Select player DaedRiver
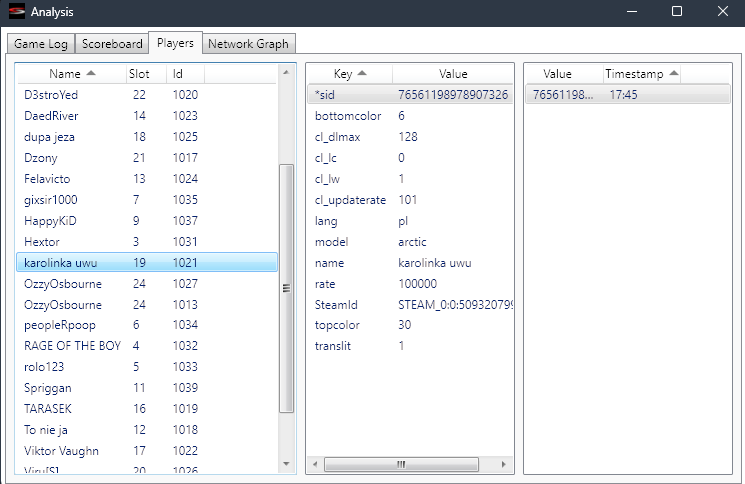Image resolution: width=745 pixels, height=484 pixels. click(x=147, y=115)
